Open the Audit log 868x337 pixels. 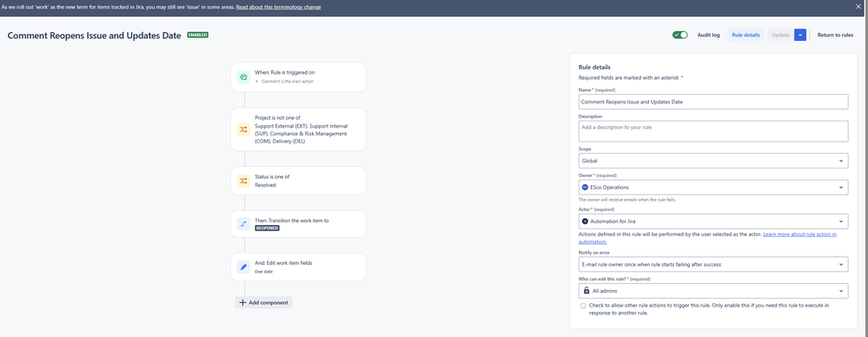coord(708,35)
